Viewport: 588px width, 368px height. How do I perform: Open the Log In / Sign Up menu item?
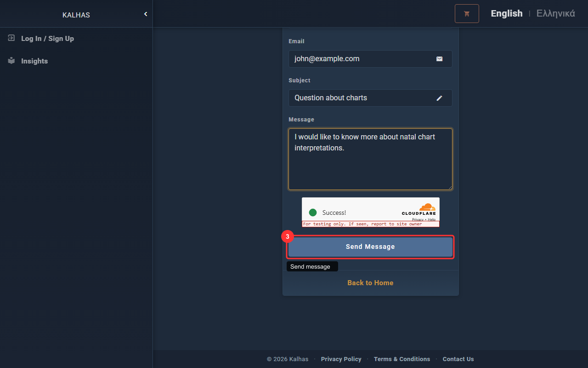coord(47,39)
